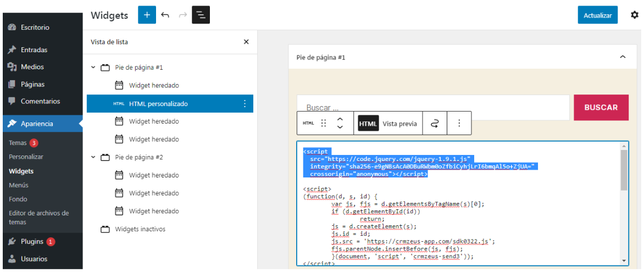Click the move to widget area icon

click(x=435, y=124)
